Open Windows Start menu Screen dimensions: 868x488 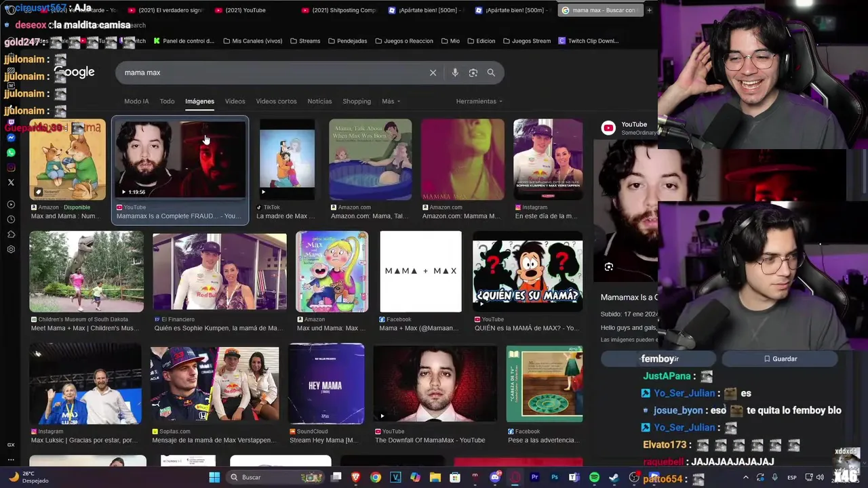(214, 477)
